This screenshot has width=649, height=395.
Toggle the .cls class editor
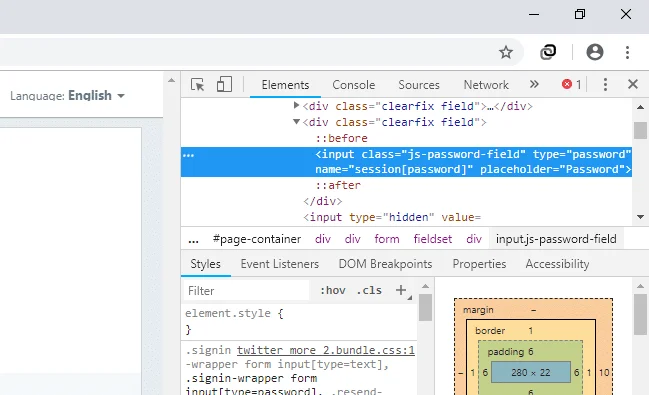point(369,291)
